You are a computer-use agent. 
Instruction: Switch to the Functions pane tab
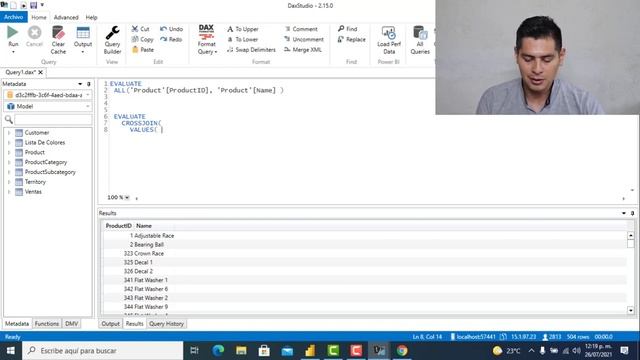click(47, 324)
